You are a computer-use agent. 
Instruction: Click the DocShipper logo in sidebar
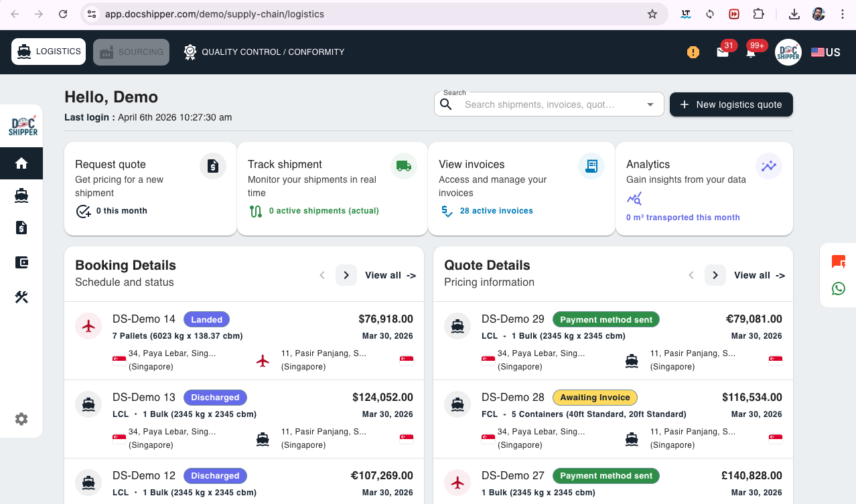tap(23, 125)
